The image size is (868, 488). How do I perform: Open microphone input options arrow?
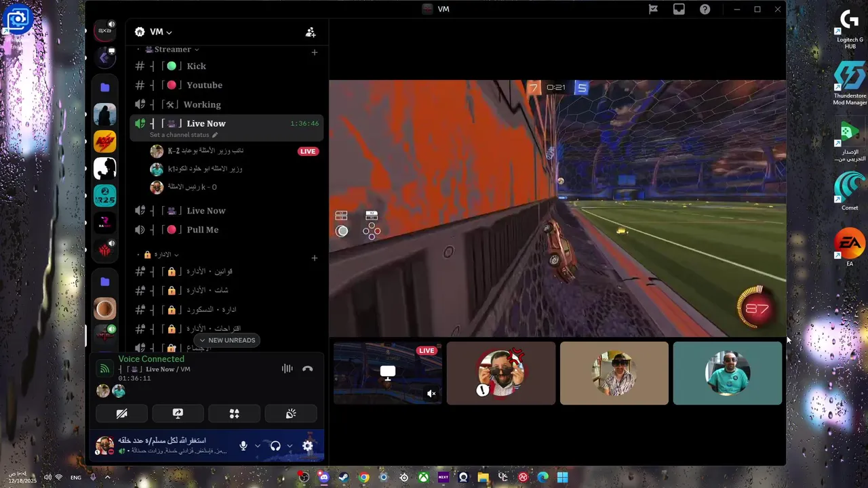tap(257, 446)
